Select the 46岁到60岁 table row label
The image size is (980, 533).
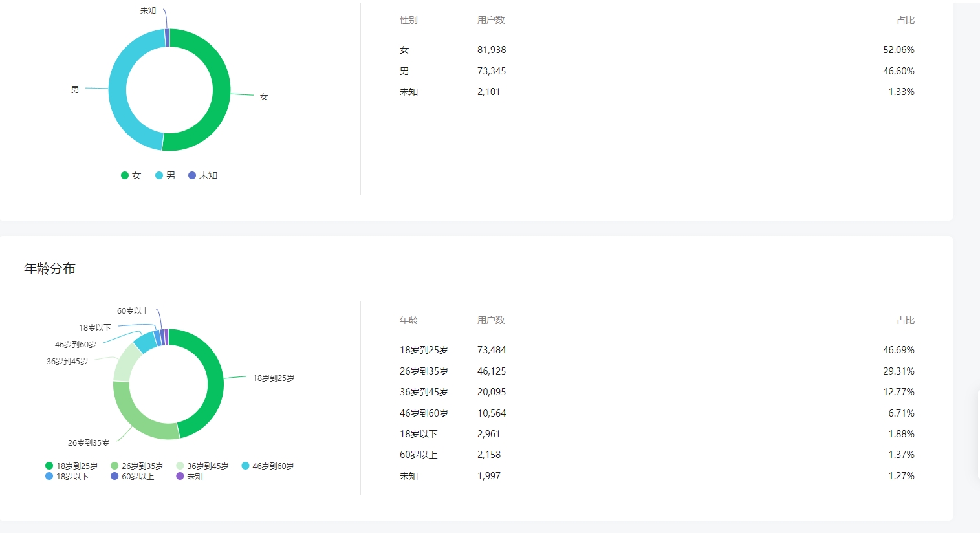[x=424, y=413]
